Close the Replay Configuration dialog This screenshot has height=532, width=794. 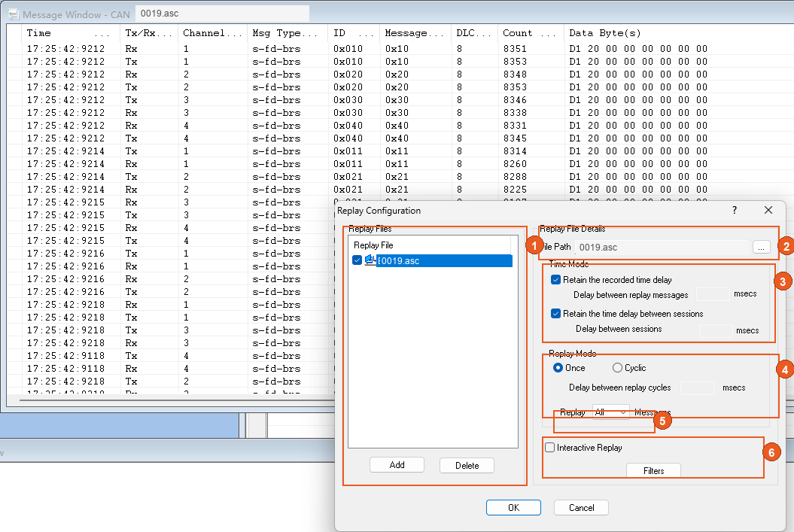[768, 210]
